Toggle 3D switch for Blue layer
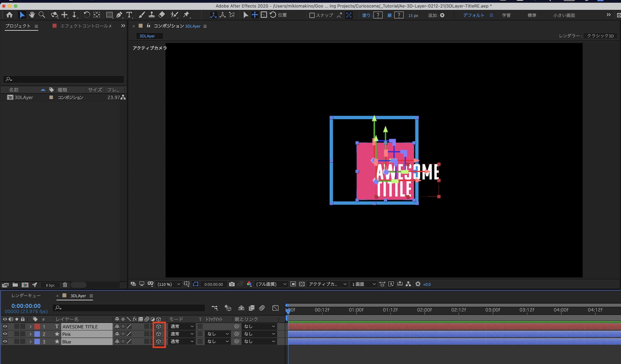 159,341
